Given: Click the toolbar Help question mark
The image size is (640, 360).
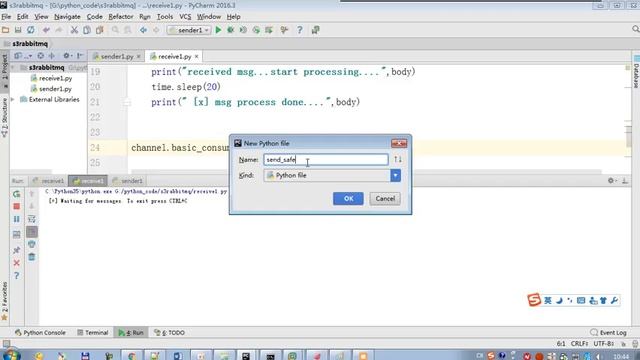Looking at the screenshot, I should [x=300, y=30].
